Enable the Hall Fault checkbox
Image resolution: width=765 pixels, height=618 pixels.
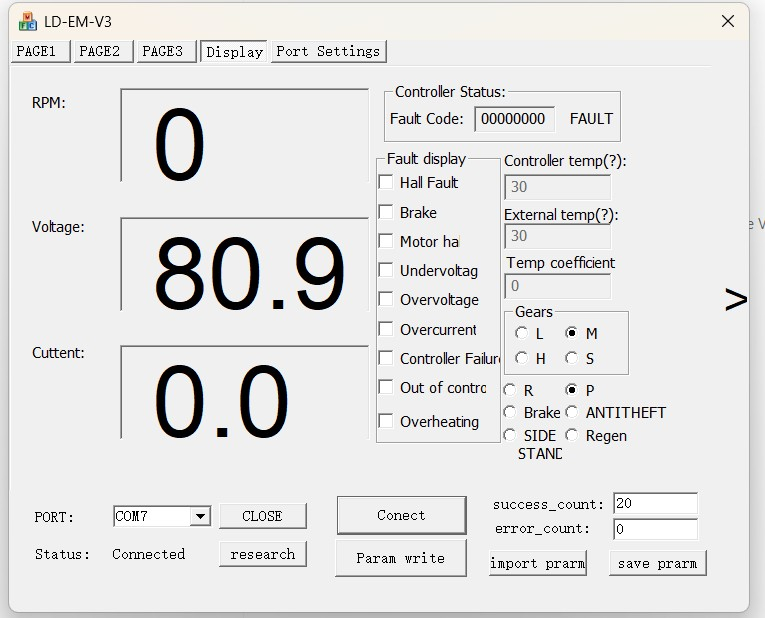tap(386, 182)
